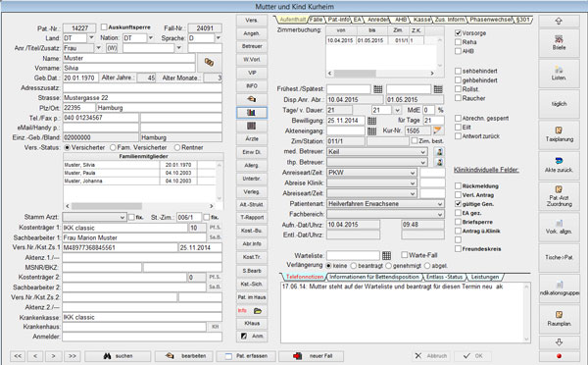Open the Anreiseart dropdown showing PKW
This screenshot has height=365, width=588.
[x=413, y=173]
